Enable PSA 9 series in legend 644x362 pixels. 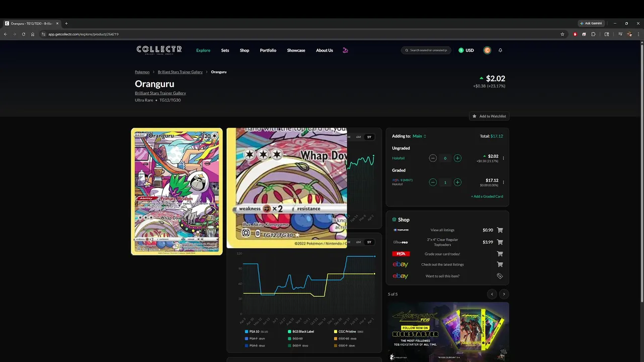tap(255, 339)
